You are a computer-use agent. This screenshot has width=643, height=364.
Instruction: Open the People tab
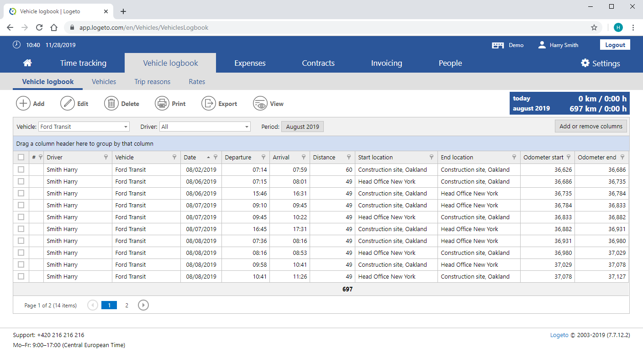(450, 63)
